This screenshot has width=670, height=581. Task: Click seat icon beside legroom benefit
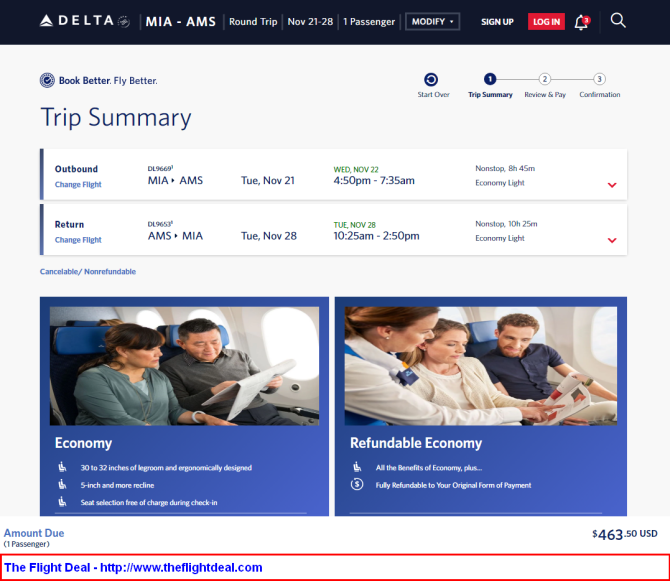click(62, 467)
